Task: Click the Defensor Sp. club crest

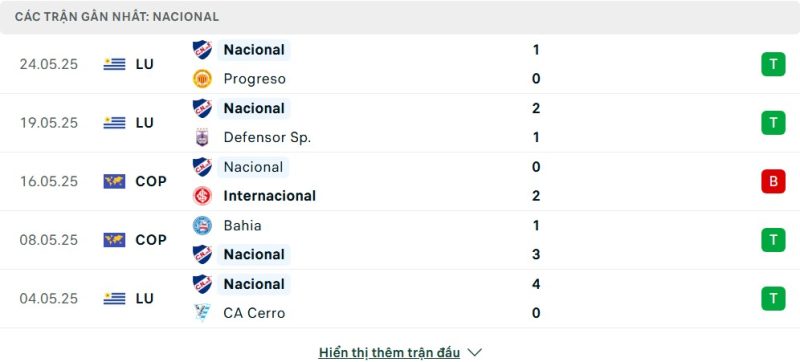Action: click(x=202, y=137)
